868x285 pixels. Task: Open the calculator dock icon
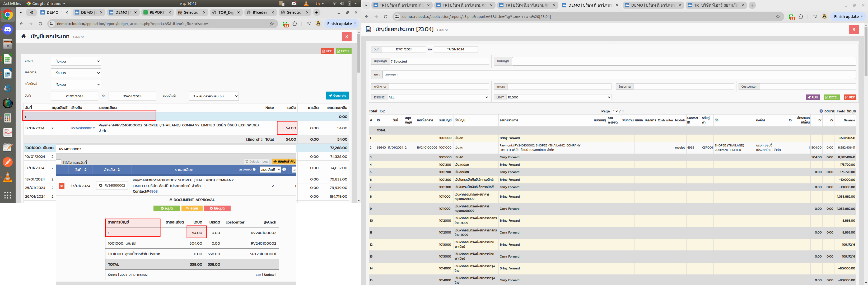7,118
